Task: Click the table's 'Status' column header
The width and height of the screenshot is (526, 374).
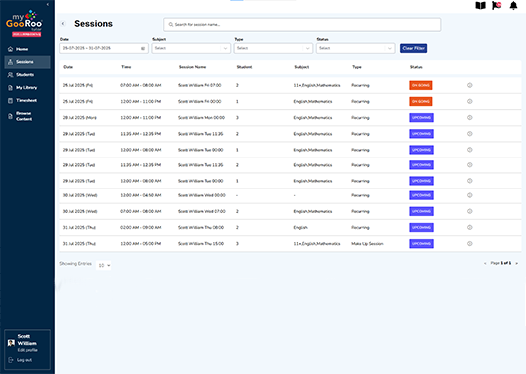Action: click(x=416, y=67)
